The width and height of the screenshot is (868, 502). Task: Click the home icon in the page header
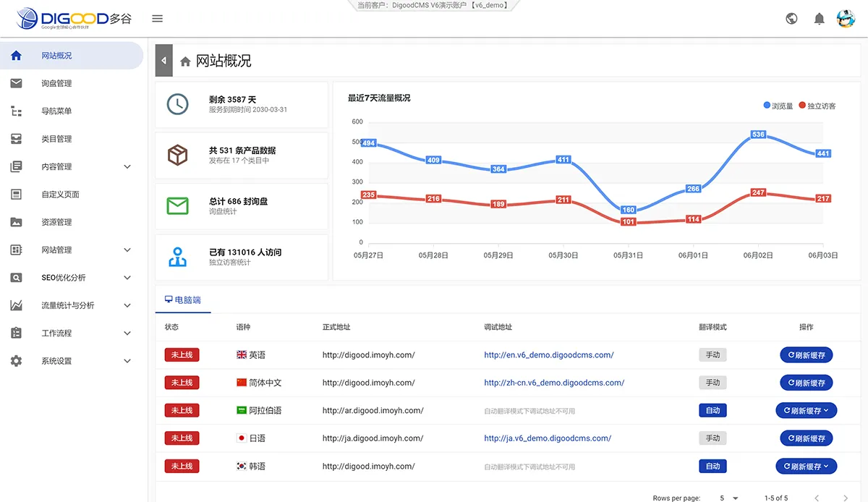point(186,61)
